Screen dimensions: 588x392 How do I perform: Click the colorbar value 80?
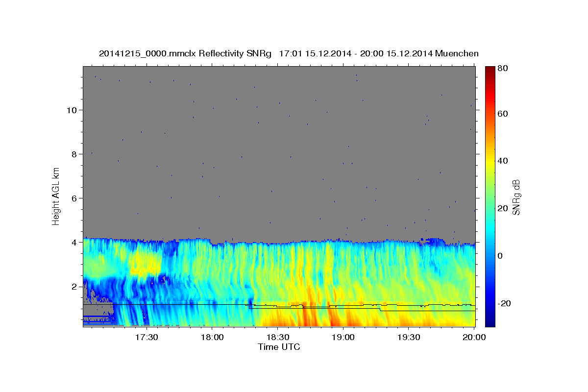pos(503,69)
